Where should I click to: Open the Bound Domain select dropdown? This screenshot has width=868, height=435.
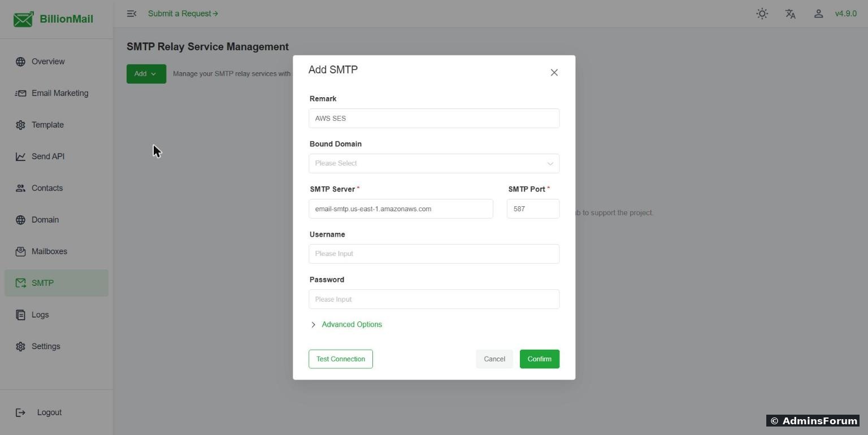pyautogui.click(x=434, y=163)
